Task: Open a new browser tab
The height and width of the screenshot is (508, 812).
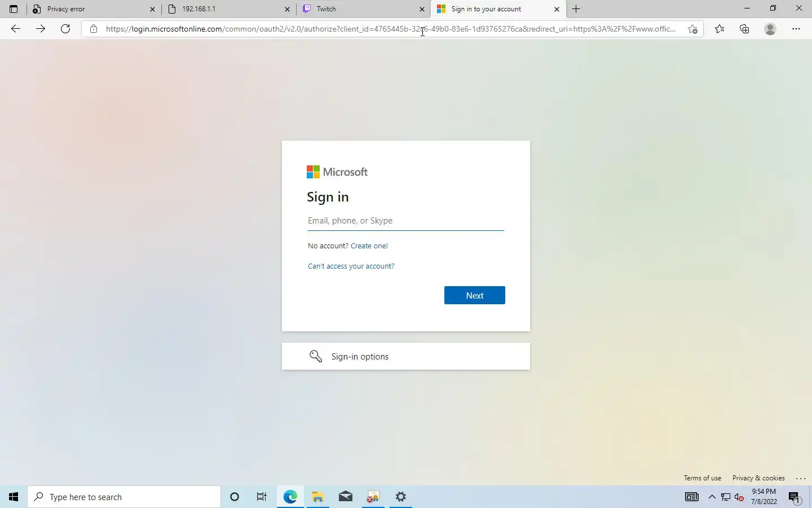Action: 576,9
